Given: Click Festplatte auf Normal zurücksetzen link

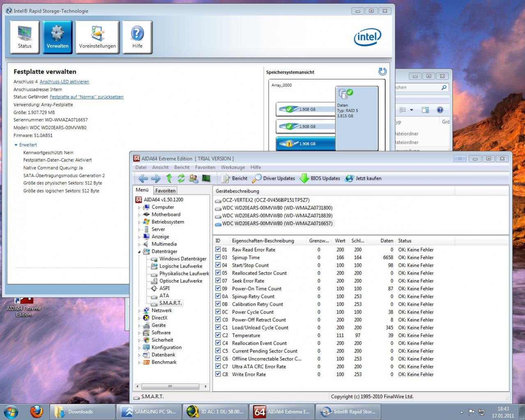Looking at the screenshot, I should [87, 97].
